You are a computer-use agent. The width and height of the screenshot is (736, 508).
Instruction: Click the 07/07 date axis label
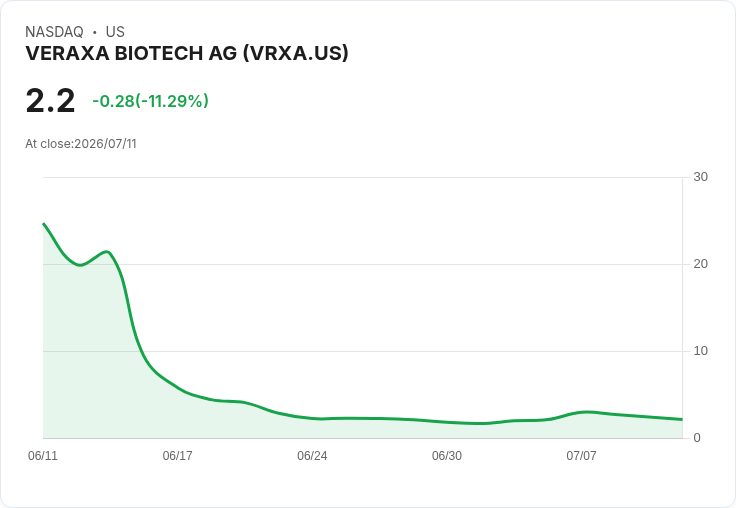[x=581, y=456]
